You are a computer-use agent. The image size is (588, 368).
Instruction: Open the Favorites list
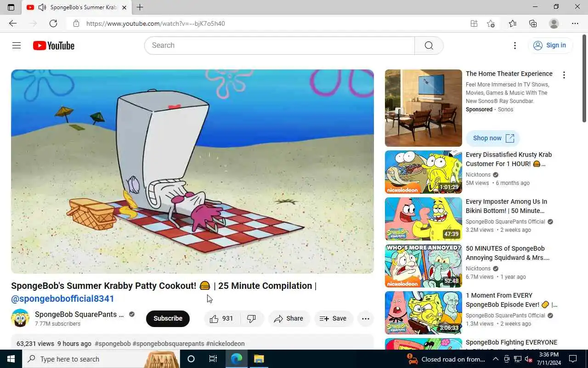[513, 23]
